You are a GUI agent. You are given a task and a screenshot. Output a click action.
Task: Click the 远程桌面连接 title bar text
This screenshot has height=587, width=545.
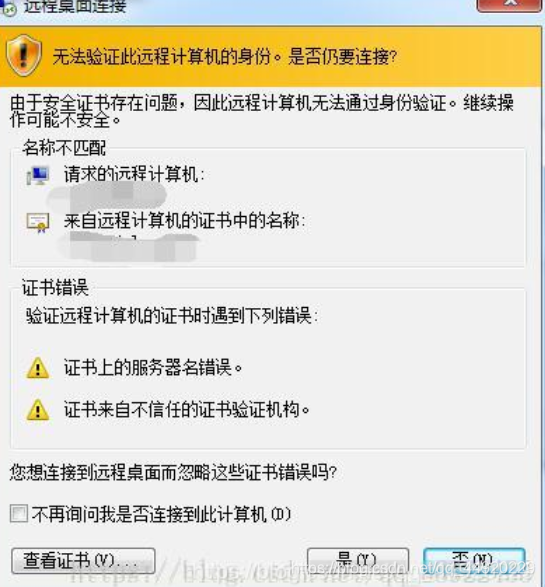[75, 6]
